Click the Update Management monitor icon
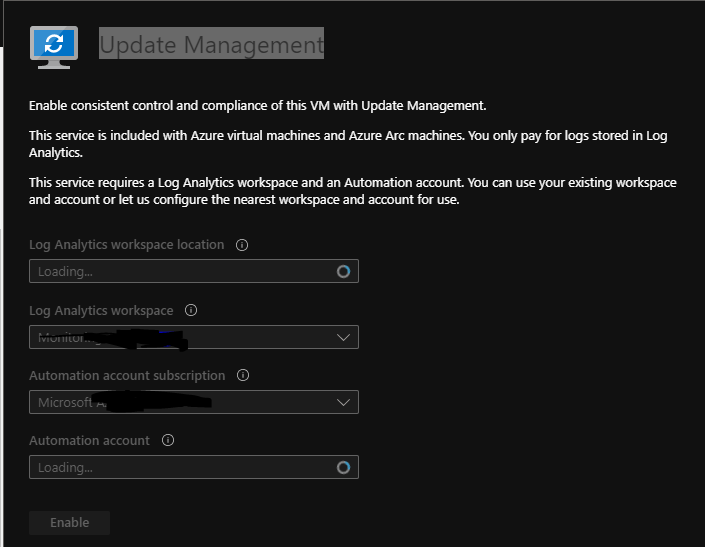 [x=54, y=47]
